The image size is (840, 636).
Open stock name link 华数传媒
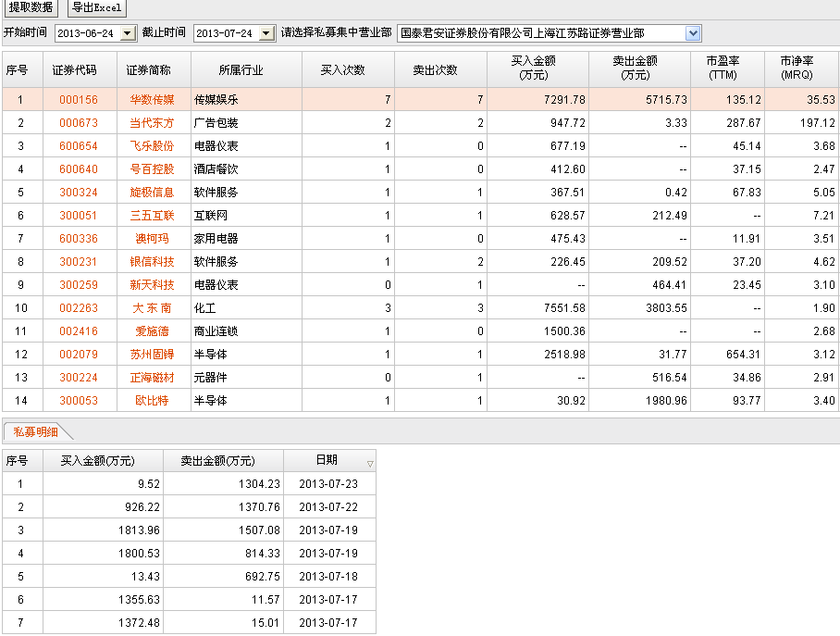(x=152, y=100)
